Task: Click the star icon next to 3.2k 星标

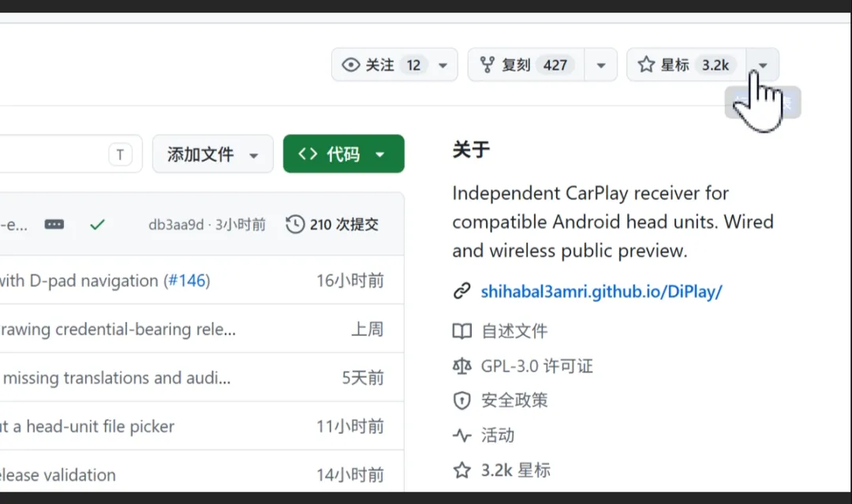Action: pyautogui.click(x=461, y=470)
